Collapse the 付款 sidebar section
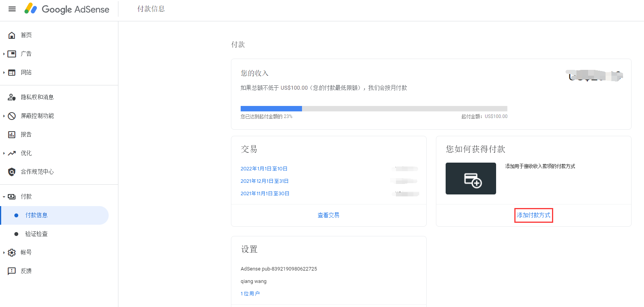 click(4, 197)
